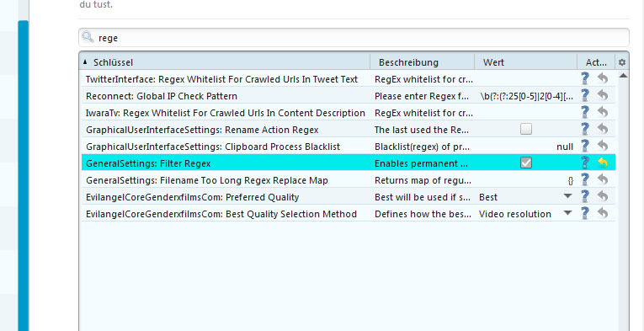The height and width of the screenshot is (331, 644).
Task: Select 'IwaraTv: Regex Whitelist' key row
Action: pos(226,113)
